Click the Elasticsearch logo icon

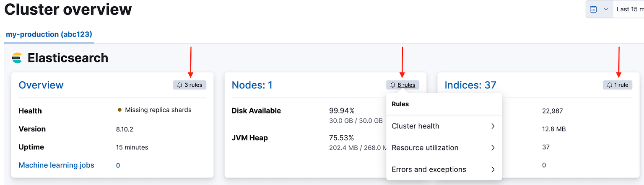[x=17, y=58]
